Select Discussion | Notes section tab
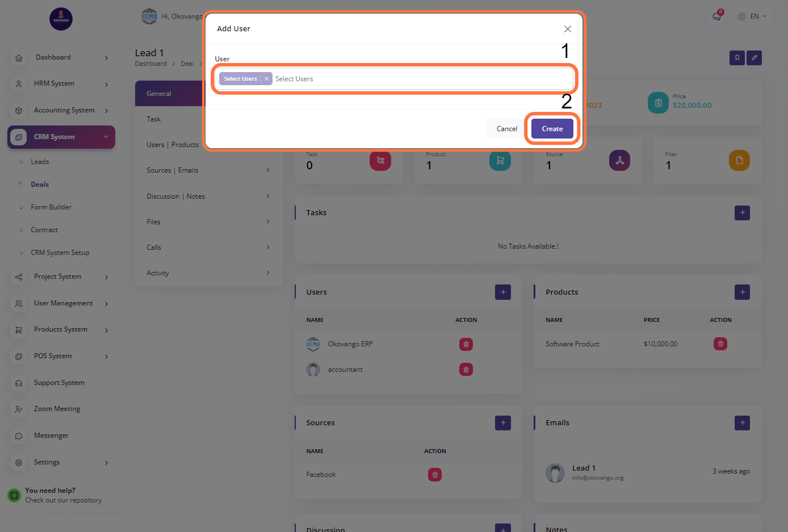The image size is (788, 532). click(175, 196)
